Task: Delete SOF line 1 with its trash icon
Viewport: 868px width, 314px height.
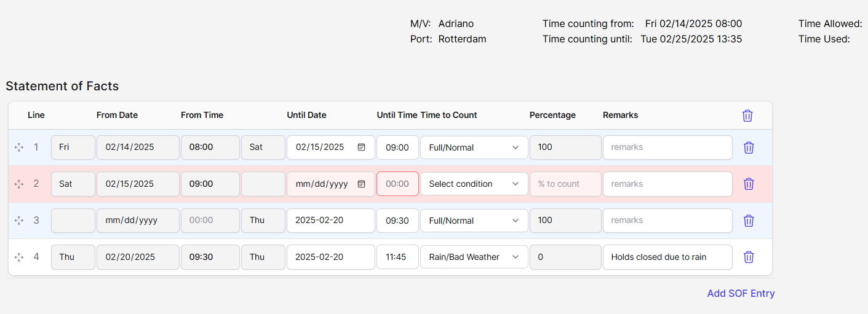Action: [749, 147]
